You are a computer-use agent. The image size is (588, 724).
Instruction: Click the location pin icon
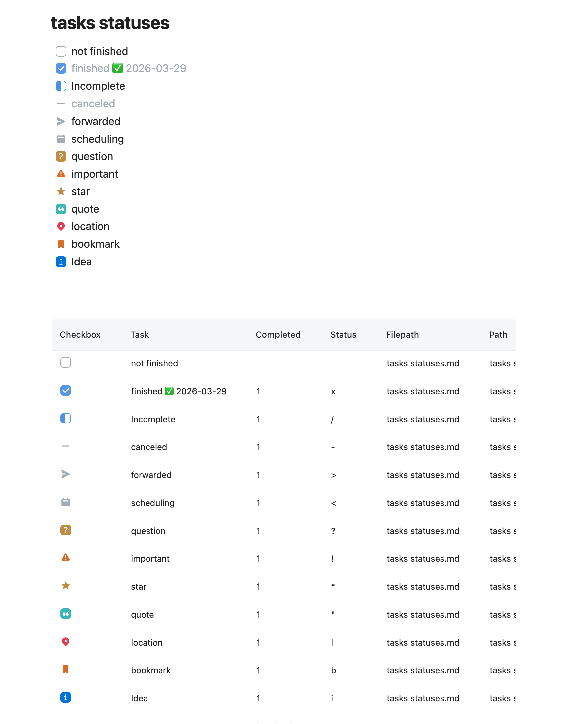[x=61, y=226]
